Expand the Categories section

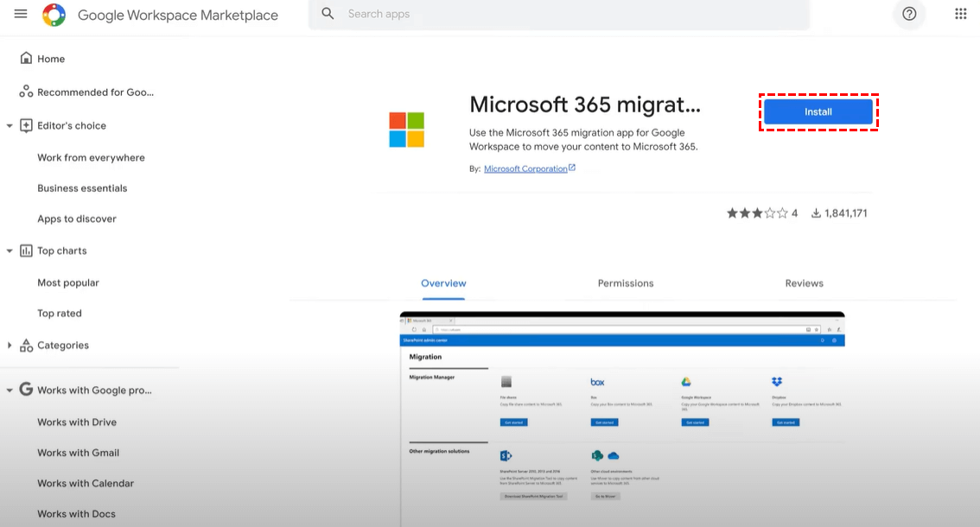point(10,346)
